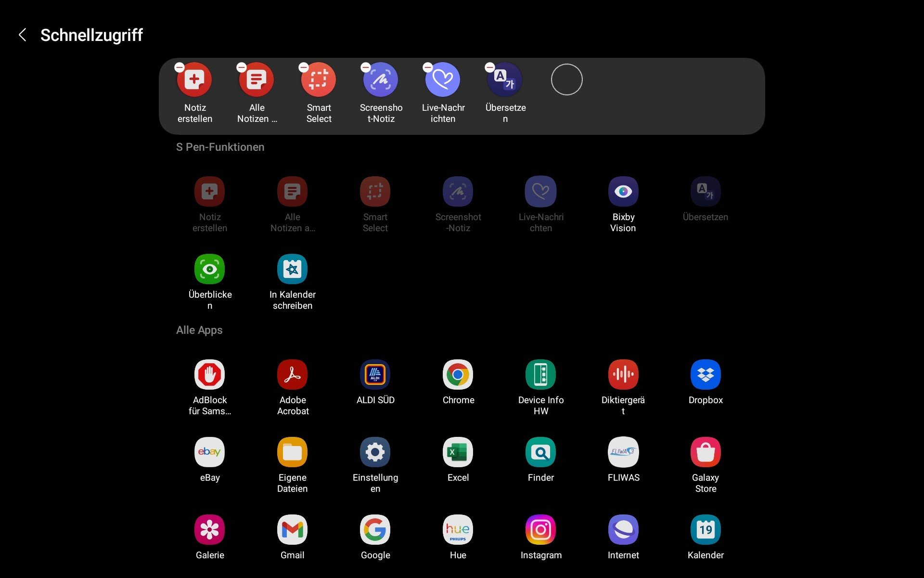
Task: Add In Kalender schreiben function
Action: point(292,269)
